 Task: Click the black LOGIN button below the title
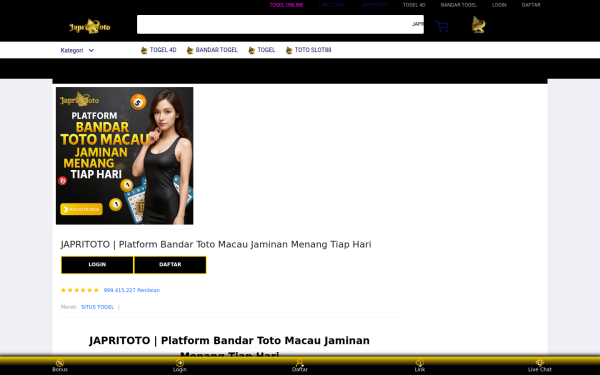click(97, 265)
